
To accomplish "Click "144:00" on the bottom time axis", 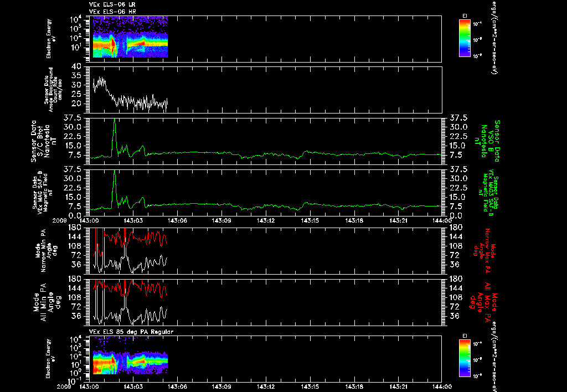I will pos(442,386).
